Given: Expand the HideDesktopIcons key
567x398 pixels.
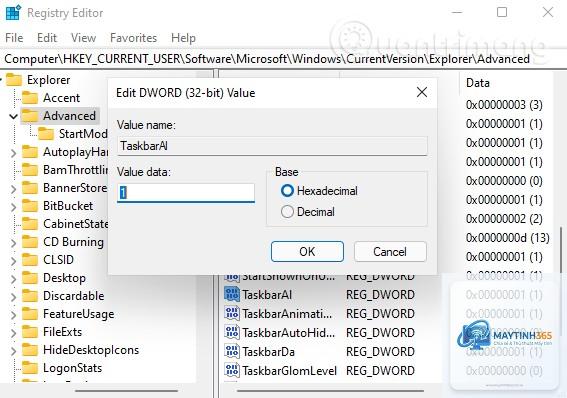Looking at the screenshot, I should tap(13, 350).
